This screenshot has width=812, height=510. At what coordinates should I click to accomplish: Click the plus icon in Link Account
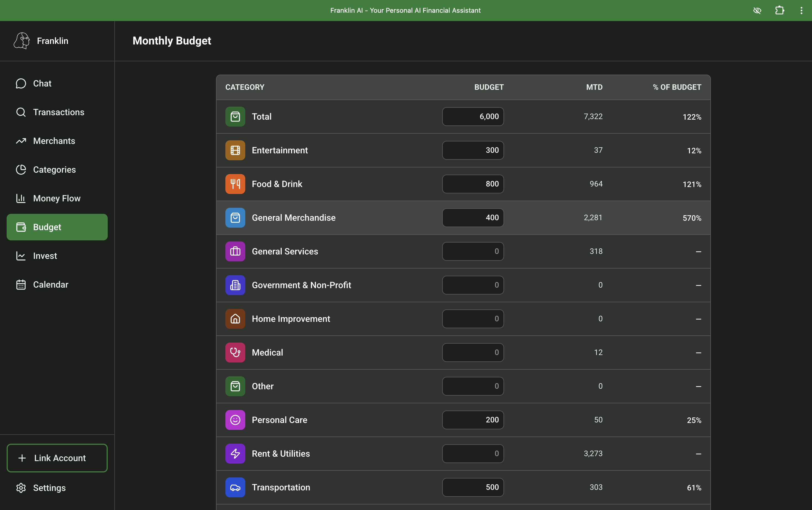pos(22,458)
